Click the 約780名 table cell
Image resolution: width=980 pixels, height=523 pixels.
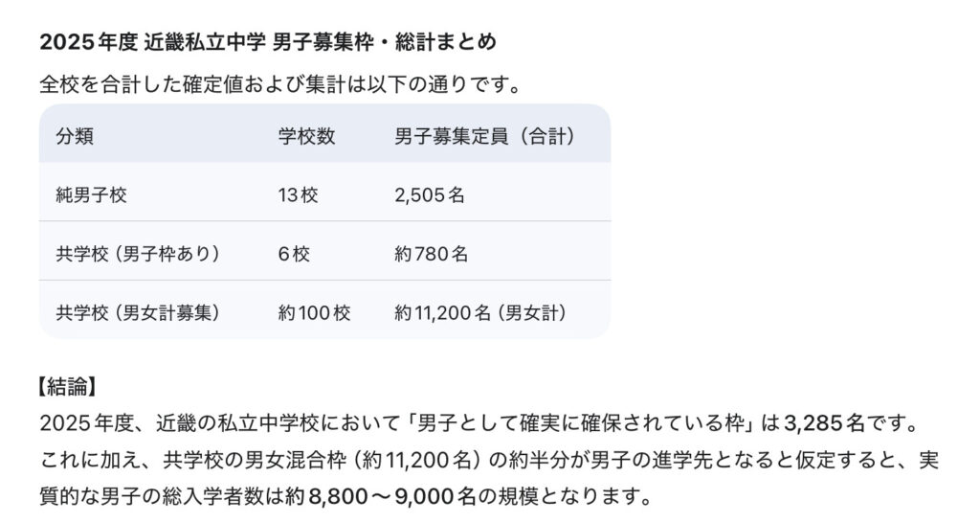[431, 254]
